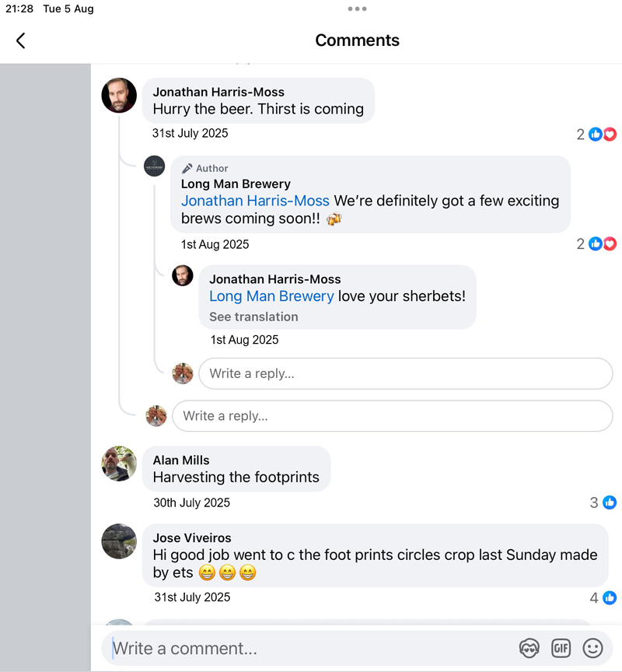Open the blue Jonathan Harris-Moss mention link
This screenshot has width=622, height=672.
tap(255, 201)
